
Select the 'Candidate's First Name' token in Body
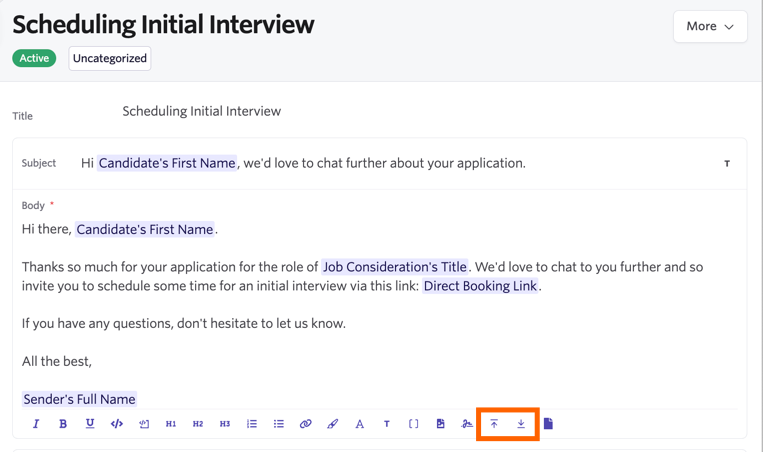click(145, 229)
